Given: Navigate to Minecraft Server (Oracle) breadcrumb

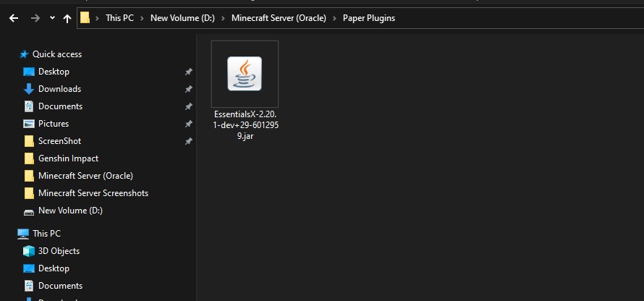Looking at the screenshot, I should point(279,18).
